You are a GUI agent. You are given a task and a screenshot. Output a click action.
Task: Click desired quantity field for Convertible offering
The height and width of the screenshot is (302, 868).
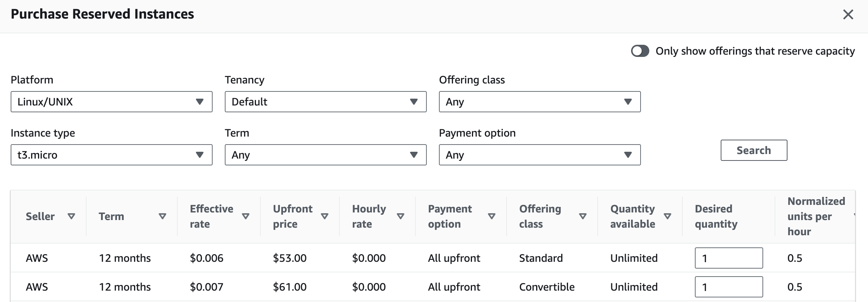click(728, 287)
